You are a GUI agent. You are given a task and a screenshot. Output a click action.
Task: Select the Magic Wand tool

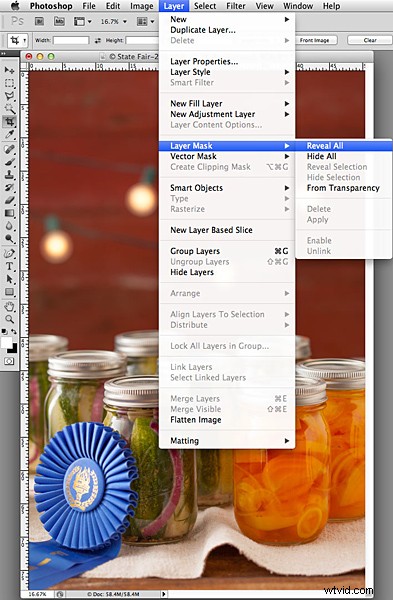click(x=9, y=109)
